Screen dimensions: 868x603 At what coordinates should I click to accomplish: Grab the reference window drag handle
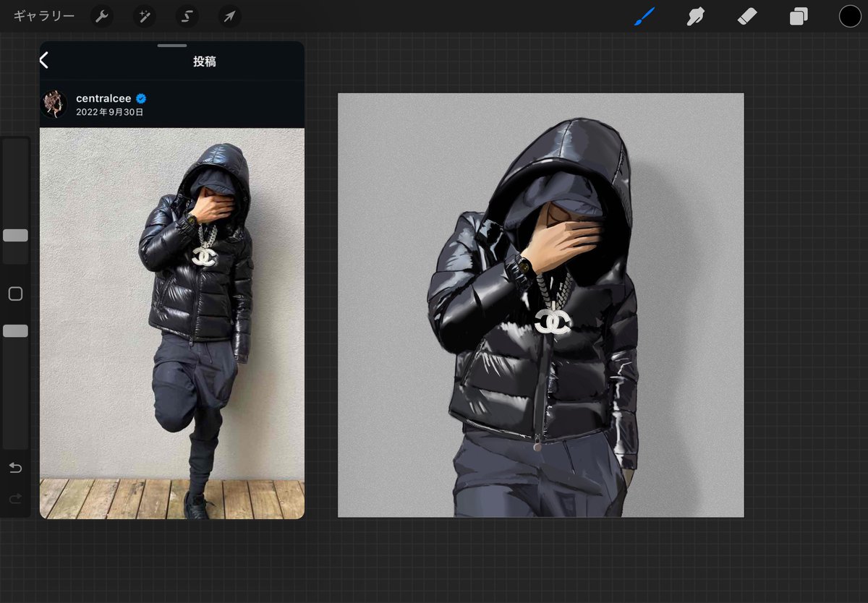tap(172, 46)
